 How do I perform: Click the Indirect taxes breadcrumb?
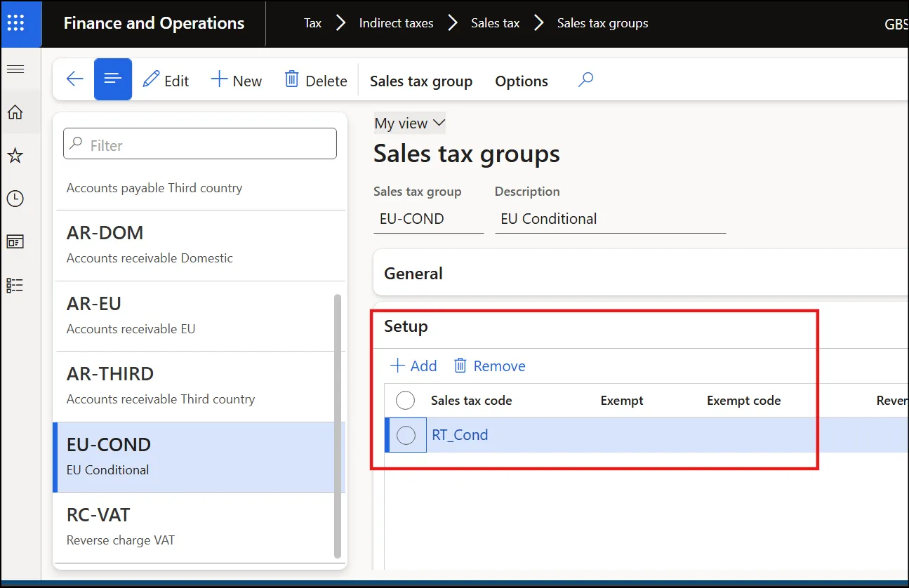coord(396,23)
